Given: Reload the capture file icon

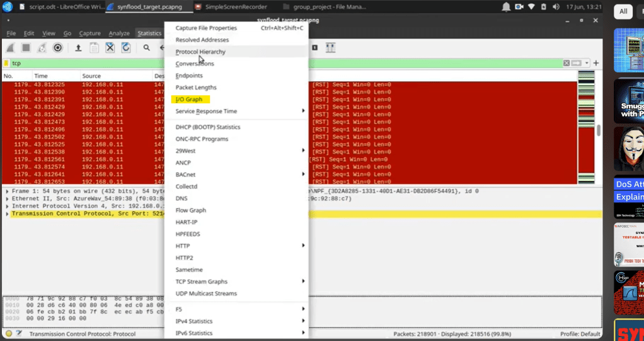Looking at the screenshot, I should pyautogui.click(x=126, y=48).
